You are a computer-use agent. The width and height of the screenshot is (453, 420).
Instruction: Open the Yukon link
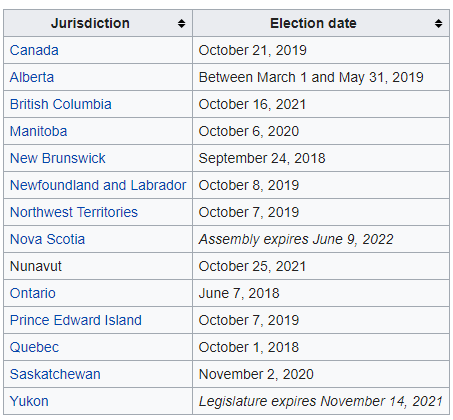(x=29, y=401)
